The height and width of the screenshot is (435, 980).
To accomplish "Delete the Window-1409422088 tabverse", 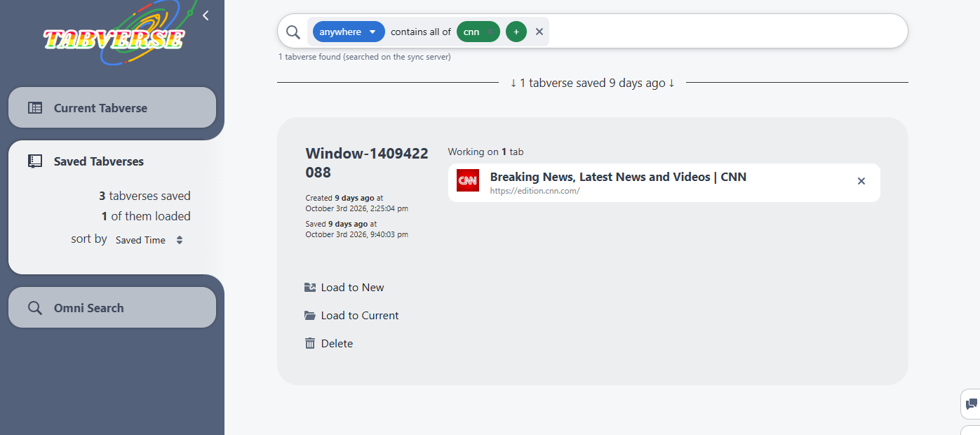I will pyautogui.click(x=329, y=344).
